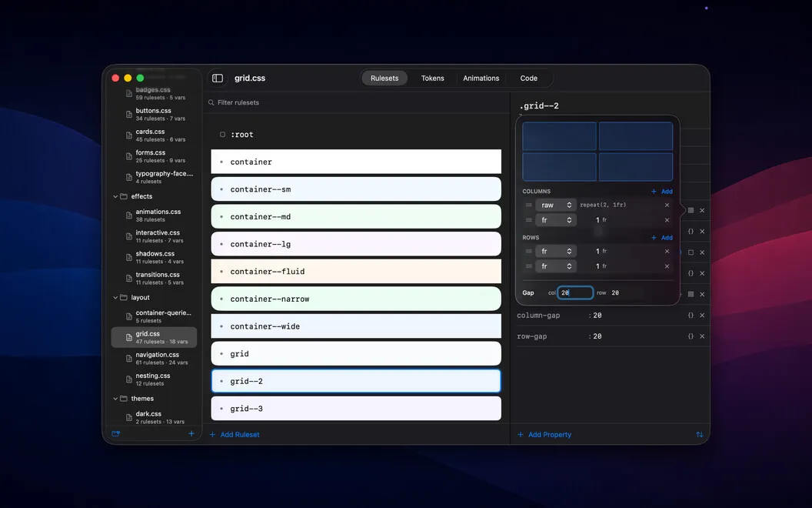Viewport: 812px width, 508px height.
Task: Remove the row-gap property with its X
Action: (702, 336)
